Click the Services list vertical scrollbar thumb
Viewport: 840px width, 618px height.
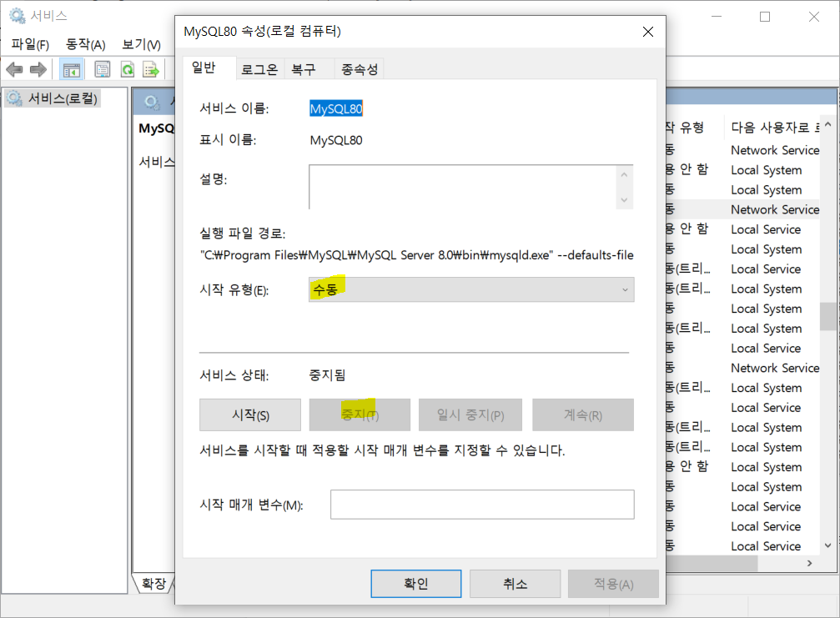pyautogui.click(x=828, y=316)
